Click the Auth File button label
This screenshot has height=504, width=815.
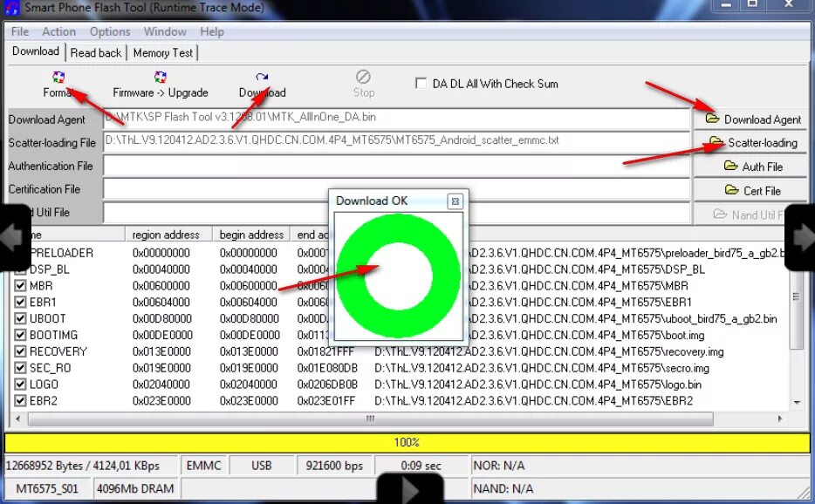click(x=762, y=167)
